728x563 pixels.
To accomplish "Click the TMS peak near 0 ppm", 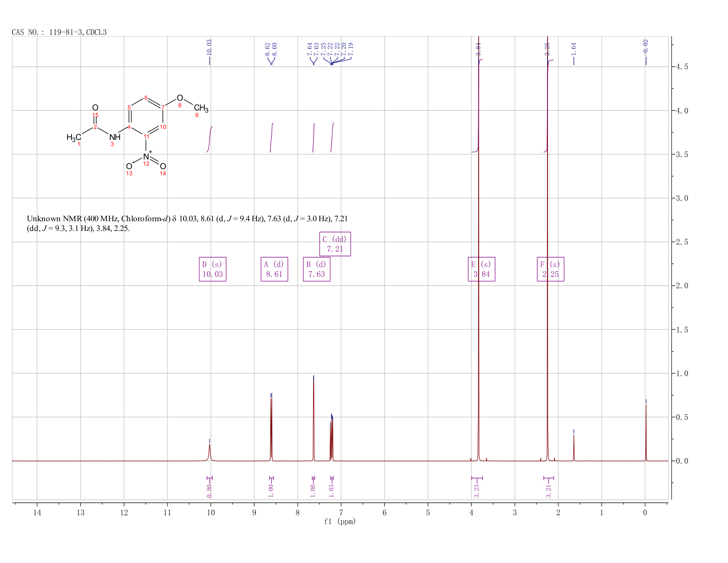I will [646, 433].
